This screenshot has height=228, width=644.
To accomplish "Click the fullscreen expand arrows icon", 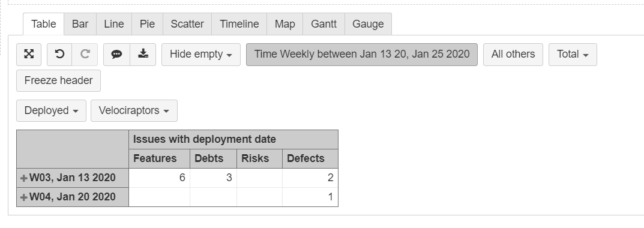I will point(29,54).
